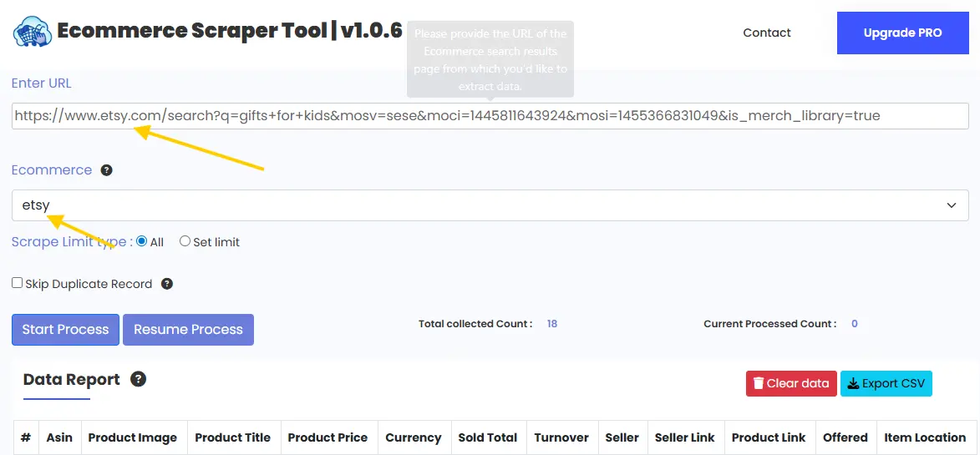This screenshot has height=455, width=980.
Task: Select the All scrape limit radio button
Action: pos(142,241)
